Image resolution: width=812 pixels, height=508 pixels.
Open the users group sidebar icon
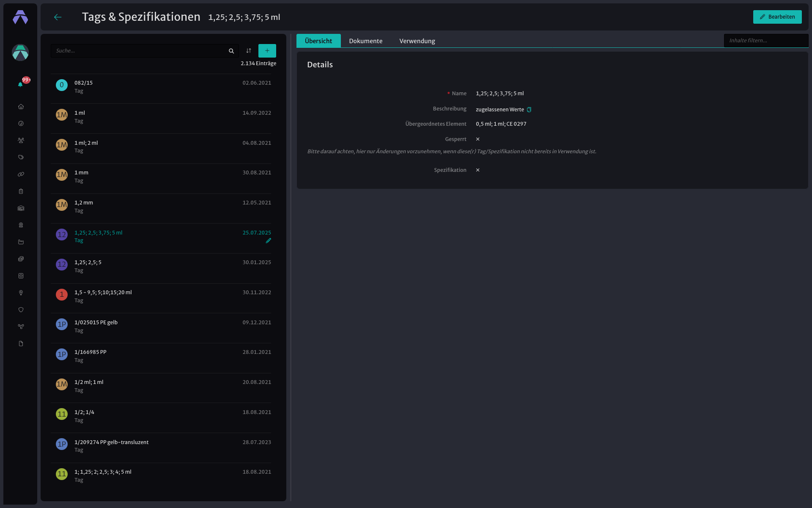(21, 141)
